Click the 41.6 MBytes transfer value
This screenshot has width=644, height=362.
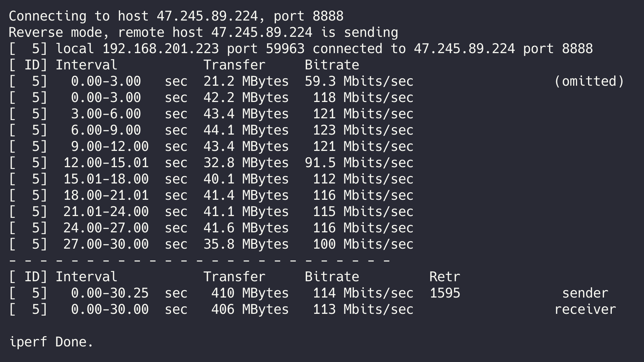pos(246,228)
